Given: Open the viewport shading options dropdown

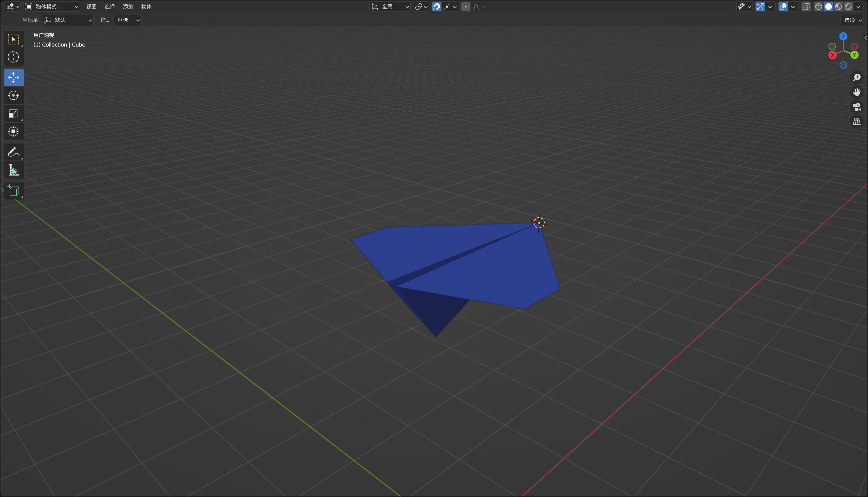Looking at the screenshot, I should pyautogui.click(x=858, y=7).
